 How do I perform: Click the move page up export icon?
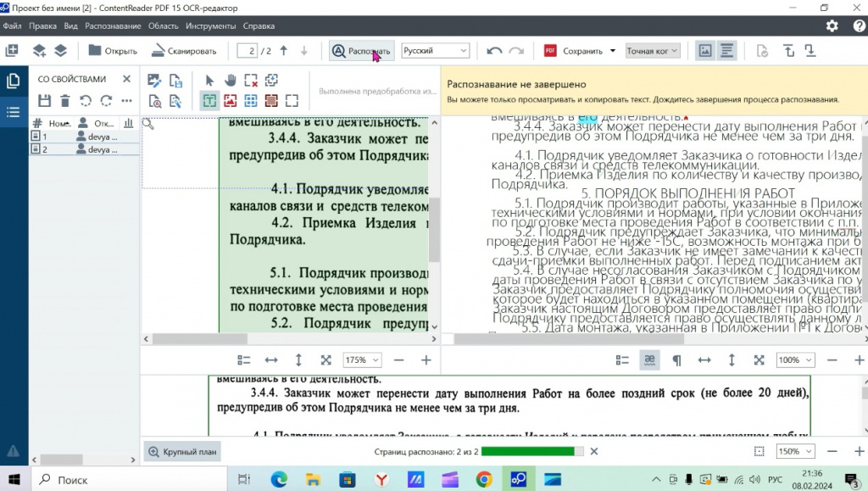789,51
